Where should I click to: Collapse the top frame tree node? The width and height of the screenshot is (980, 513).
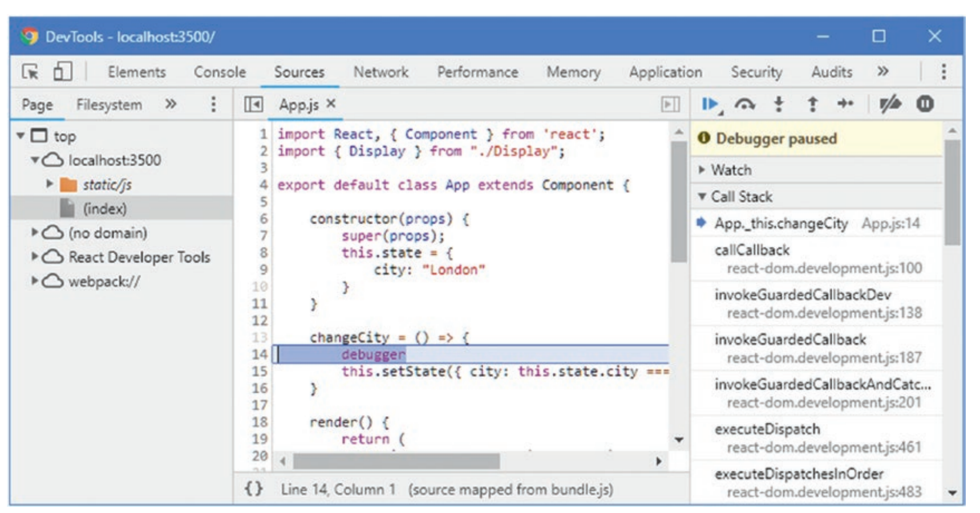(x=21, y=136)
